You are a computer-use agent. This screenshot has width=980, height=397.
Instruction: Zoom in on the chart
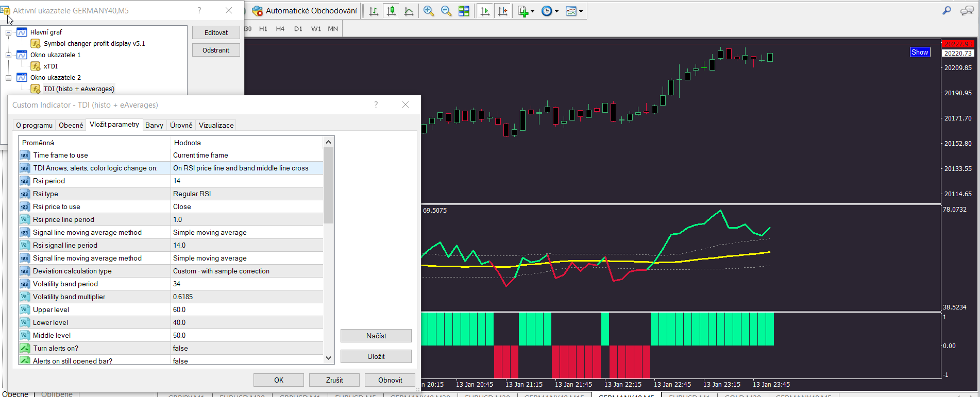[x=428, y=11]
